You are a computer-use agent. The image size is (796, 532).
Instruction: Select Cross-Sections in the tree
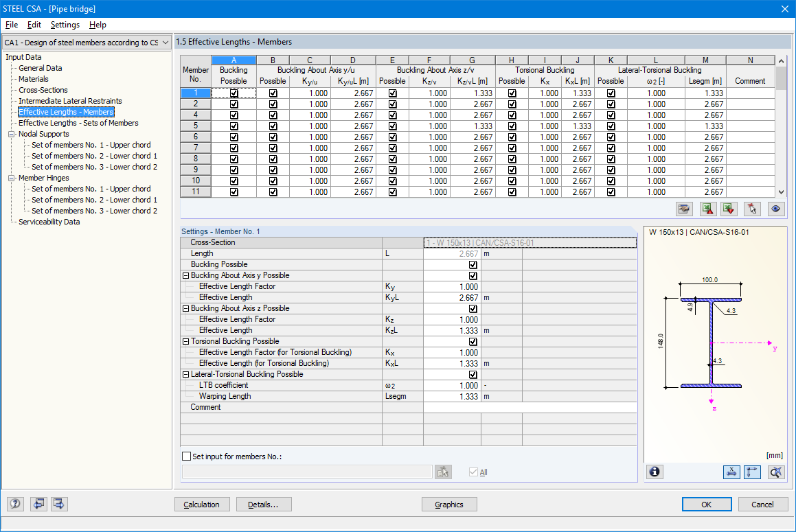click(43, 91)
